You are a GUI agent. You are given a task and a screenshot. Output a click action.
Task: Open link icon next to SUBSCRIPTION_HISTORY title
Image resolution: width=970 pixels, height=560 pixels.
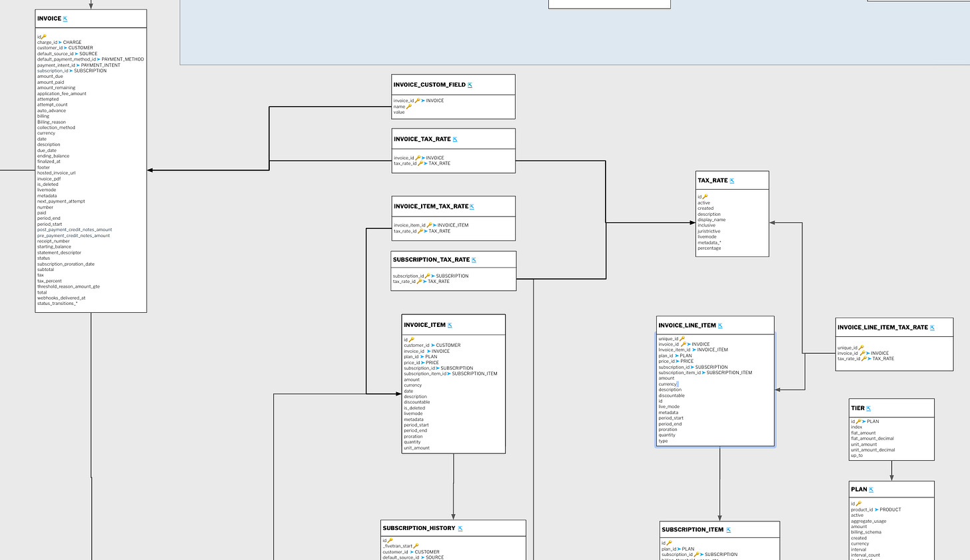(x=460, y=529)
